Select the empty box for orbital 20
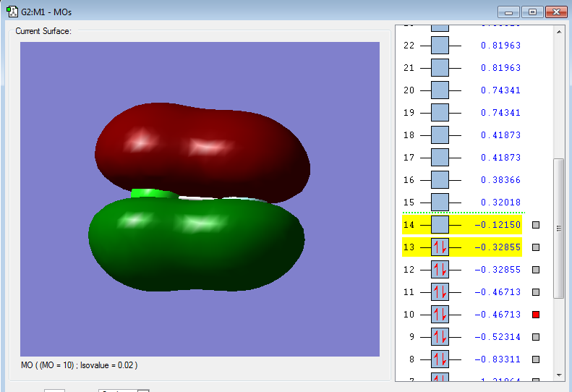 440,90
